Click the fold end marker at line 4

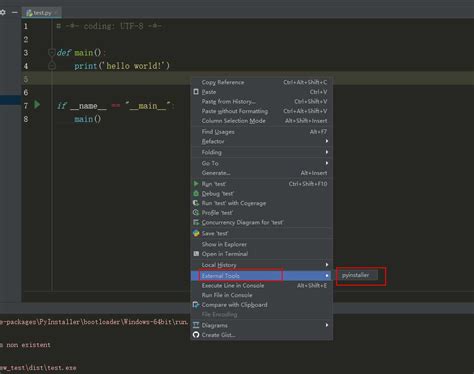click(x=52, y=66)
